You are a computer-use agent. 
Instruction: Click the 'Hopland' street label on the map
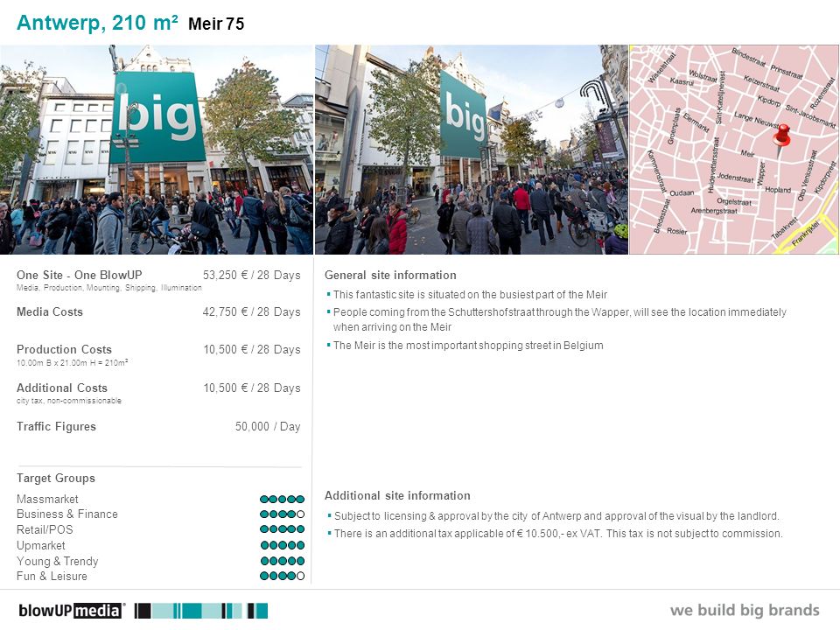[x=778, y=190]
